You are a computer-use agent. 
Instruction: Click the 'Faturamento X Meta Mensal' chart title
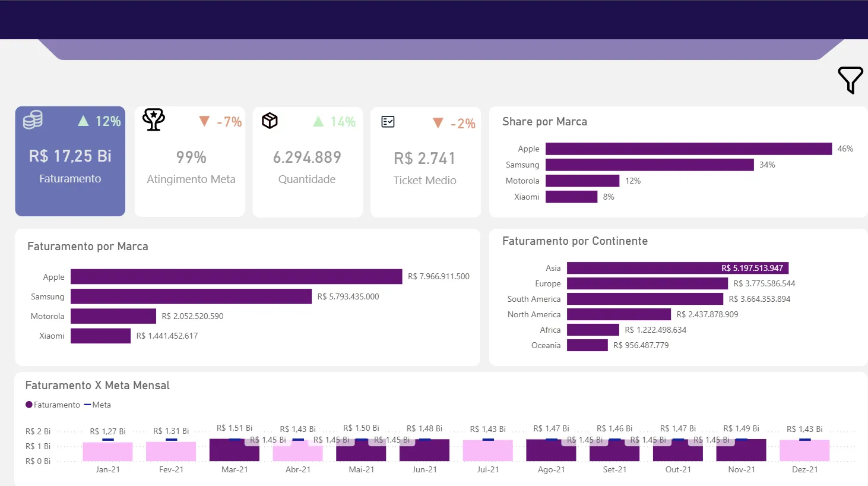97,386
